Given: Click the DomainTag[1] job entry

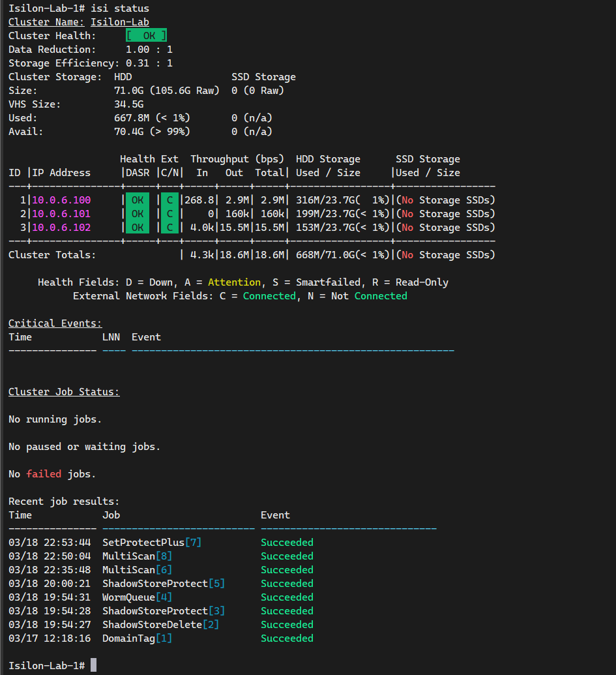Looking at the screenshot, I should pyautogui.click(x=137, y=638).
